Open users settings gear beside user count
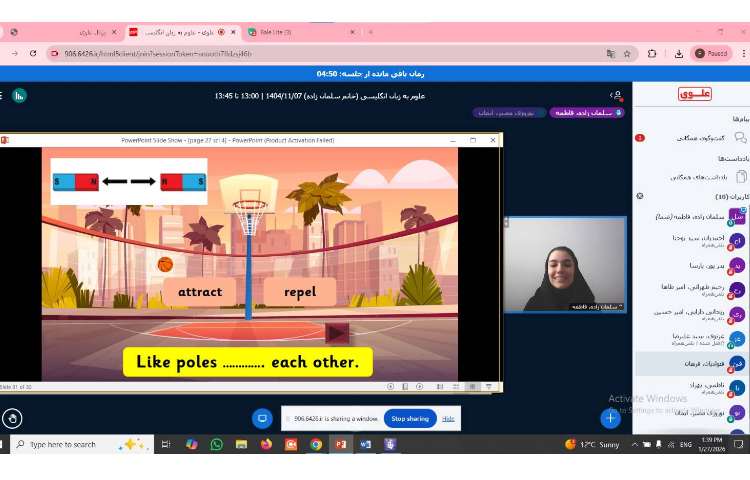Screen dimensions: 750x480 [640, 196]
